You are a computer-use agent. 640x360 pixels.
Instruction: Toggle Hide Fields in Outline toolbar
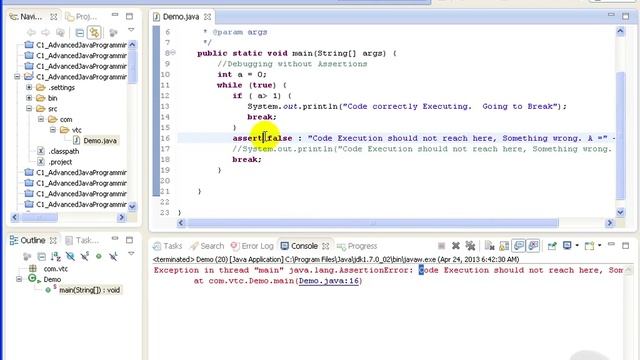(x=70, y=256)
